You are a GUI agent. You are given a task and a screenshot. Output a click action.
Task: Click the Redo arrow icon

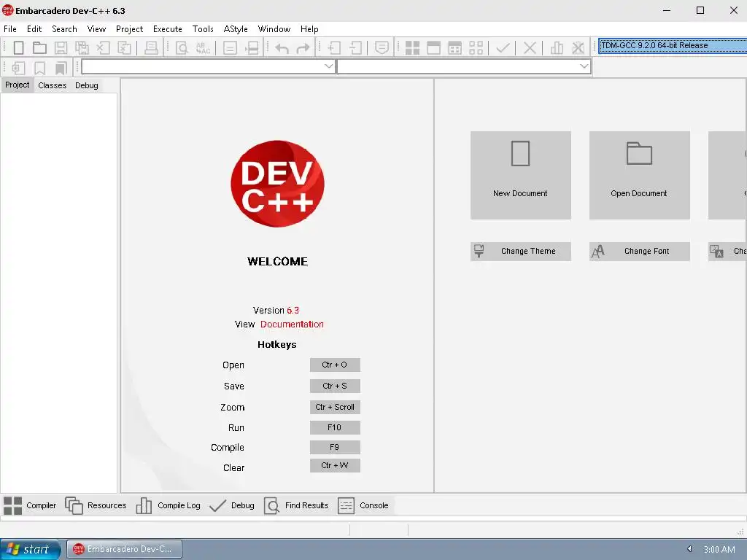point(303,48)
